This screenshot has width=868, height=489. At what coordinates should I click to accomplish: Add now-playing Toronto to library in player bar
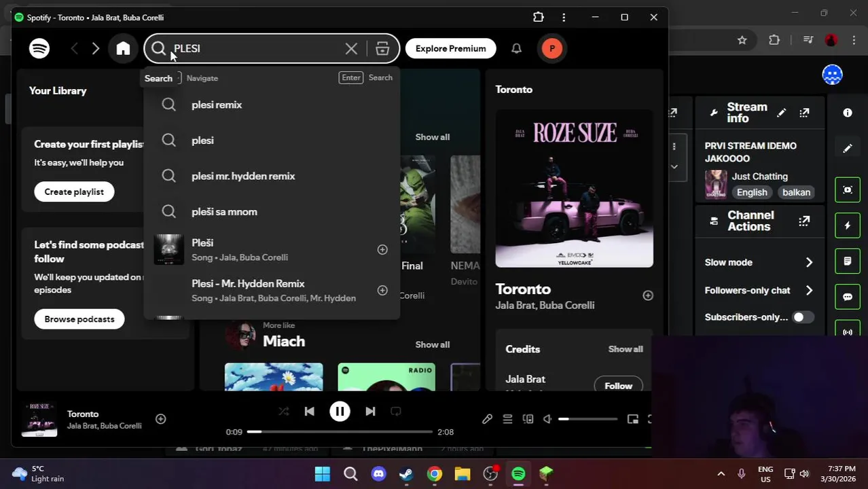coord(161,419)
